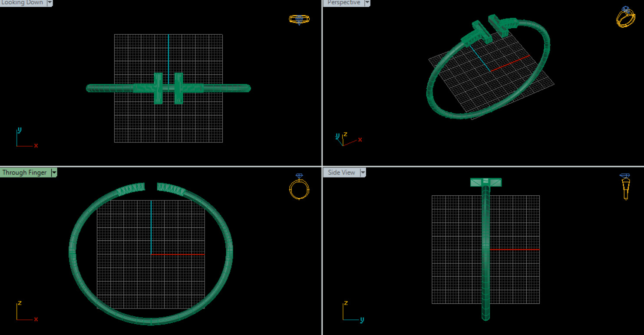Click the front ring icon in Through Finger
This screenshot has height=335, width=644.
[x=299, y=187]
